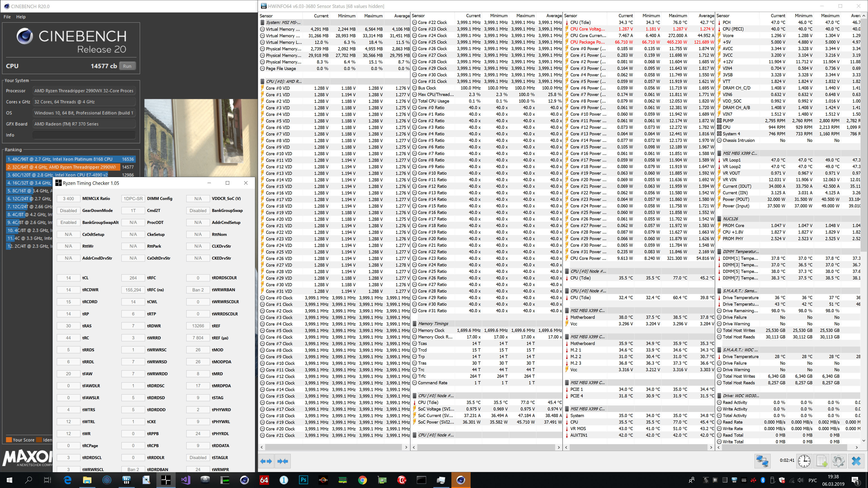Open the remote network monitoring icon
The image size is (868, 488).
click(762, 461)
